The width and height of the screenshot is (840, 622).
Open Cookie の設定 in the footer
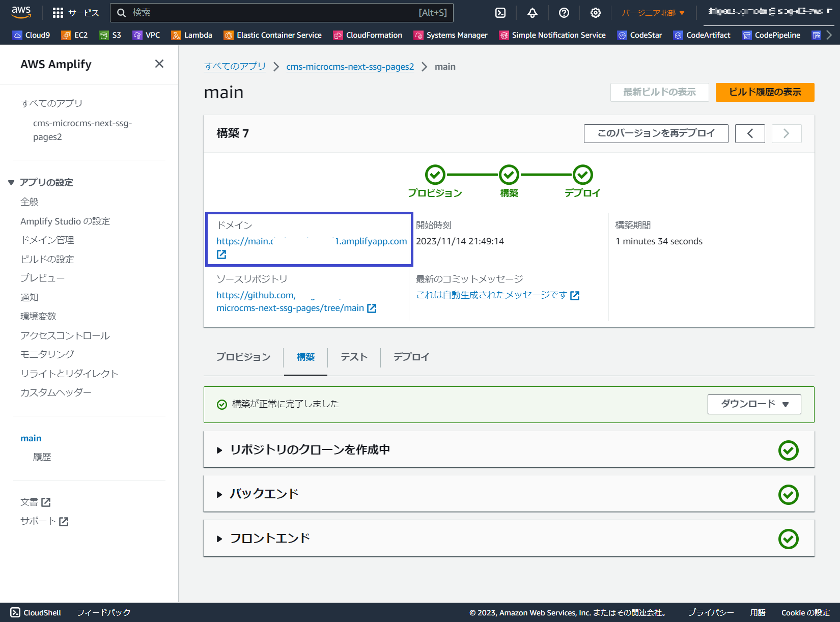click(x=805, y=613)
